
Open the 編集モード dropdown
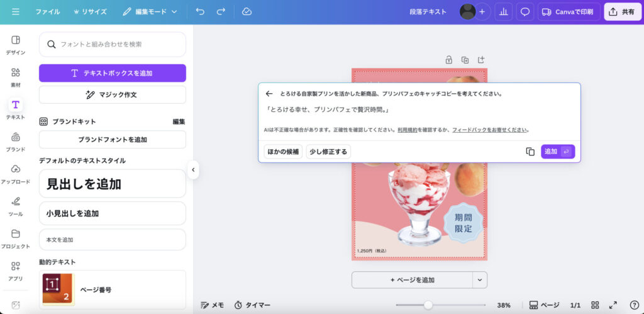tap(150, 11)
